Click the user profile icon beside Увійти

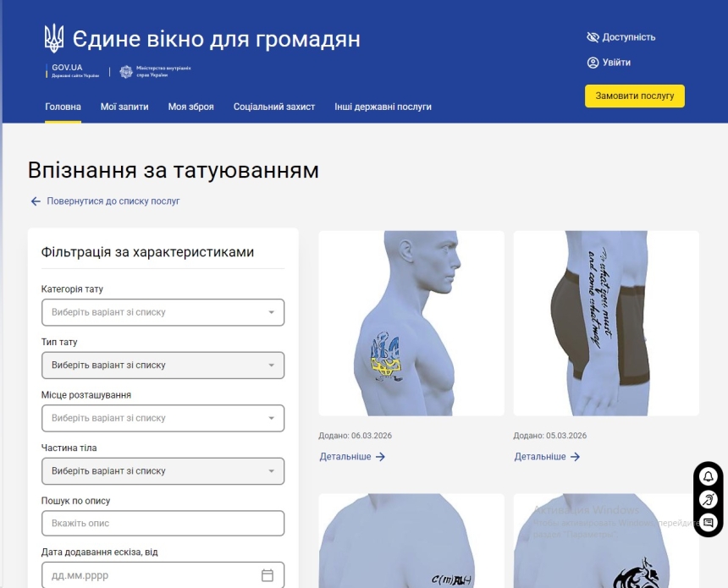593,63
